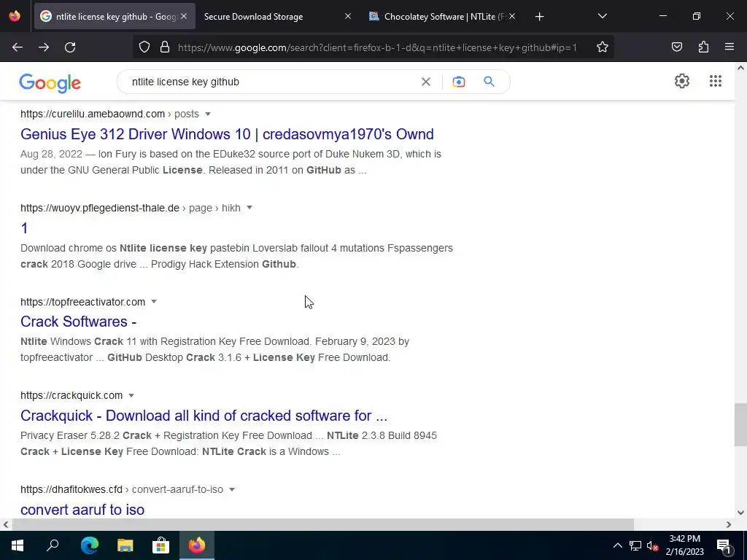Reload the current Google page

[70, 47]
